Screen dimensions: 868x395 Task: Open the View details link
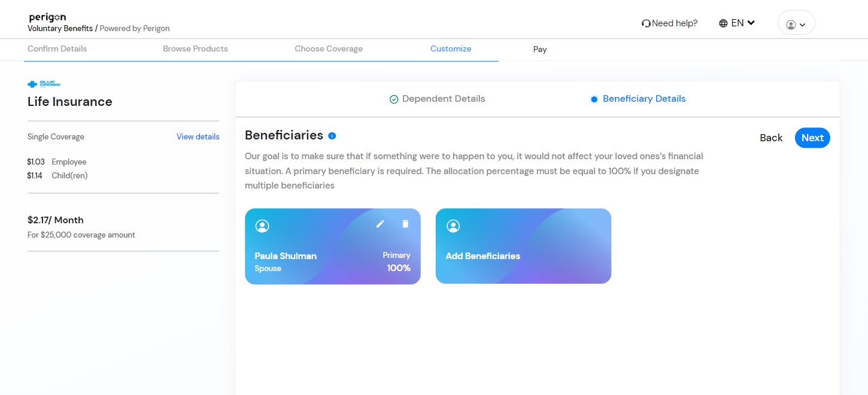198,137
